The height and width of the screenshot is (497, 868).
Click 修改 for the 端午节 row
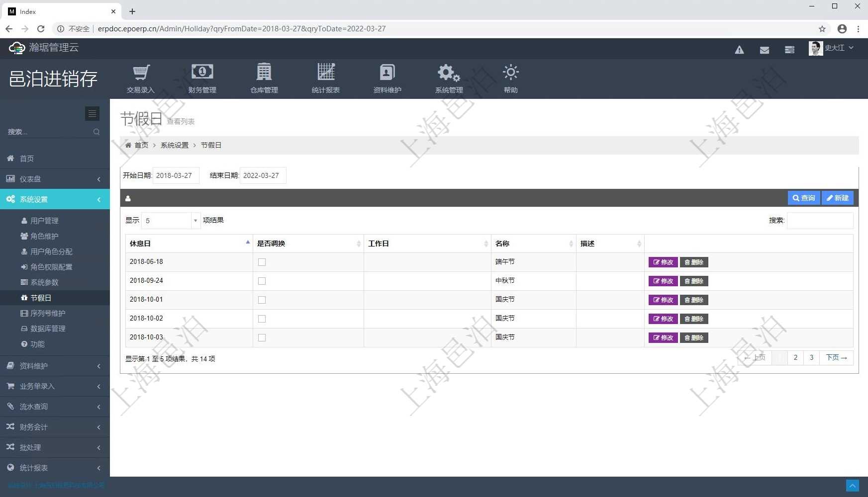coord(663,262)
